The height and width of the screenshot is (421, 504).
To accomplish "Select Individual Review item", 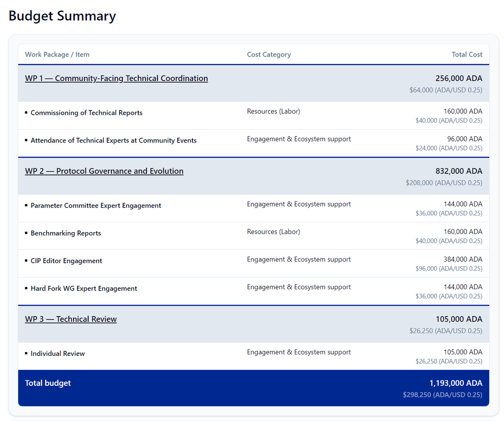I will [58, 354].
